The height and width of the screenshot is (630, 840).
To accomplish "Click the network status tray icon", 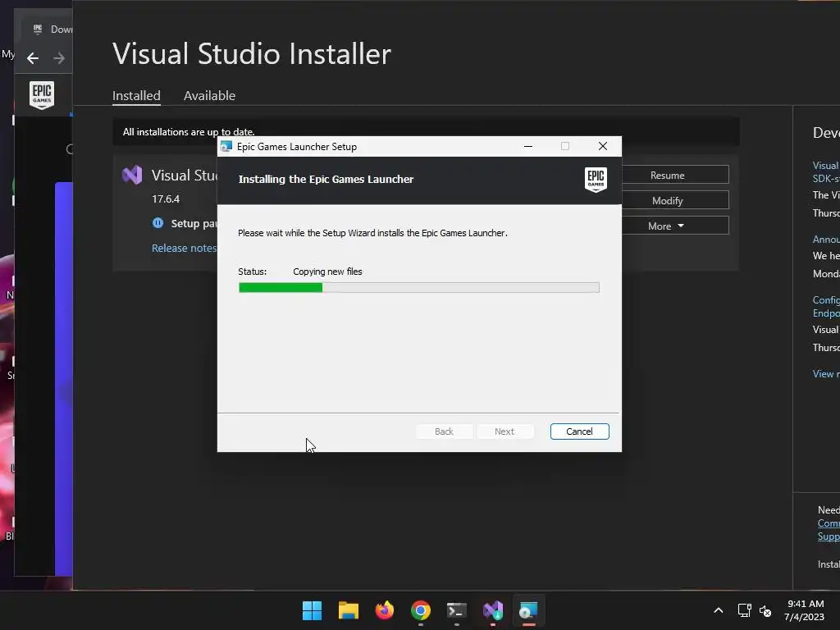I will (744, 610).
